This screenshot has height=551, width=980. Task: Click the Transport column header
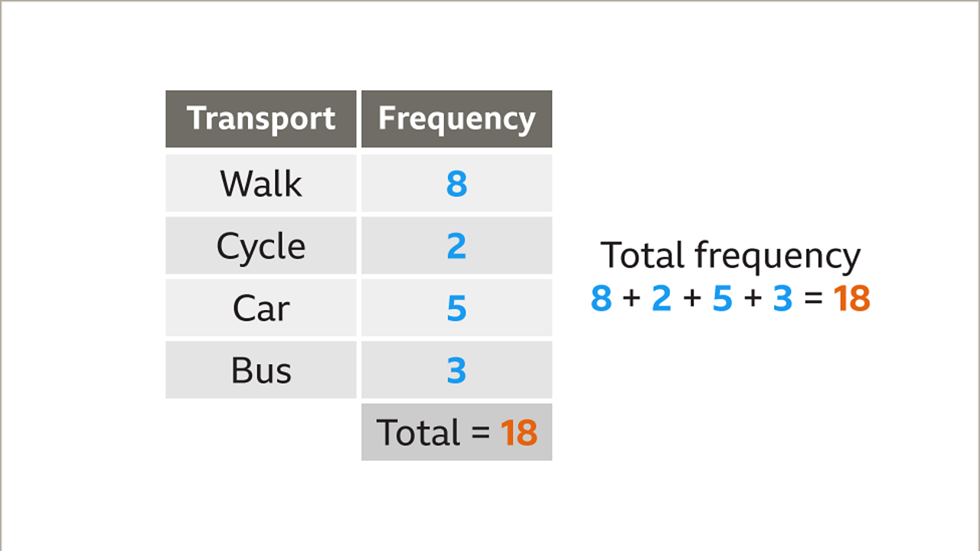coord(261,119)
